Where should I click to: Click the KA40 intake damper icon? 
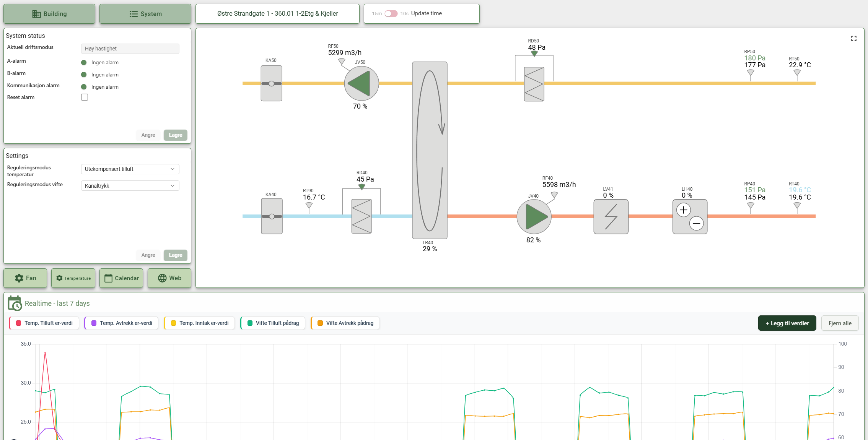pyautogui.click(x=272, y=216)
